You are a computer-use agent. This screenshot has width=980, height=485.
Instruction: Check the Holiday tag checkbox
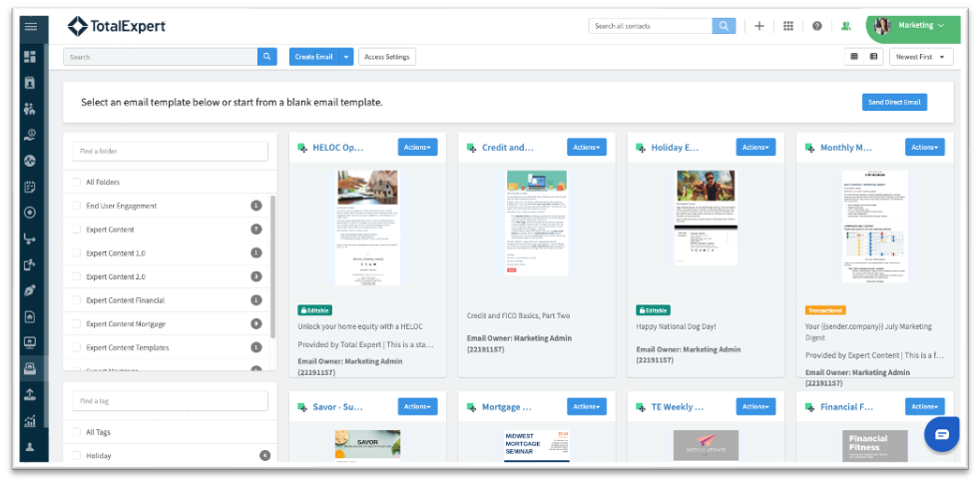[x=76, y=456]
